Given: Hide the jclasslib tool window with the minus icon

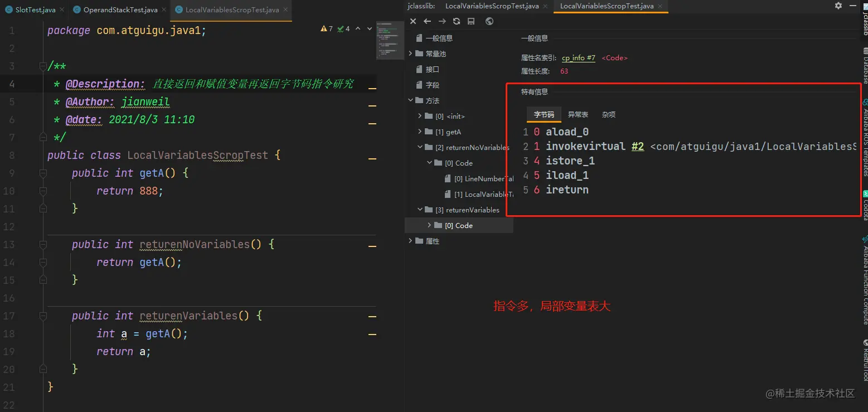Looking at the screenshot, I should [853, 6].
